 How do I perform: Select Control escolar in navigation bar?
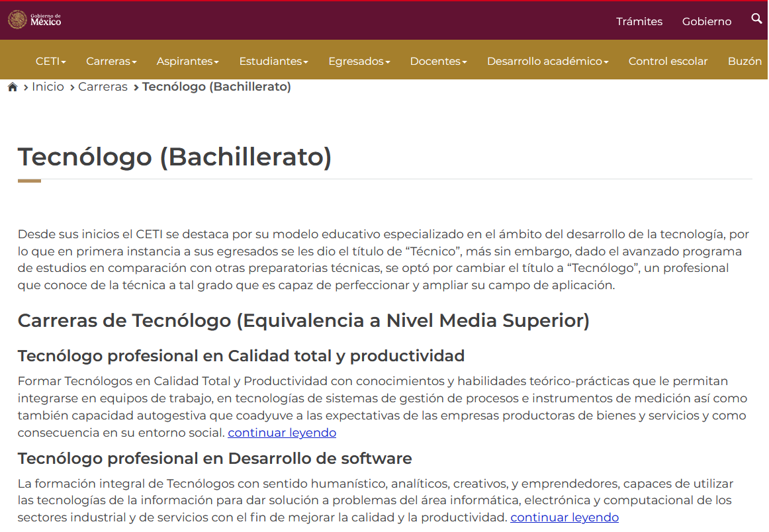(x=668, y=62)
